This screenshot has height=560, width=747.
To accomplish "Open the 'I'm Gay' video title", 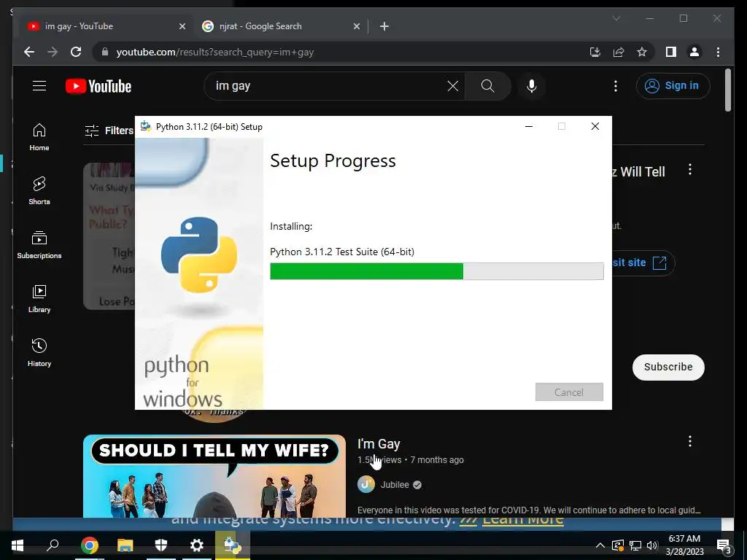I will pos(379,444).
